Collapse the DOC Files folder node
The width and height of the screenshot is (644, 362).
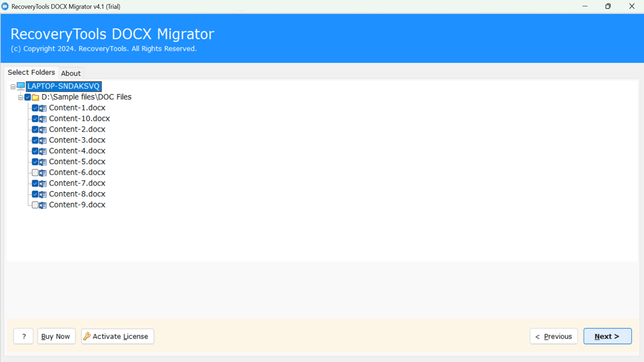click(21, 98)
